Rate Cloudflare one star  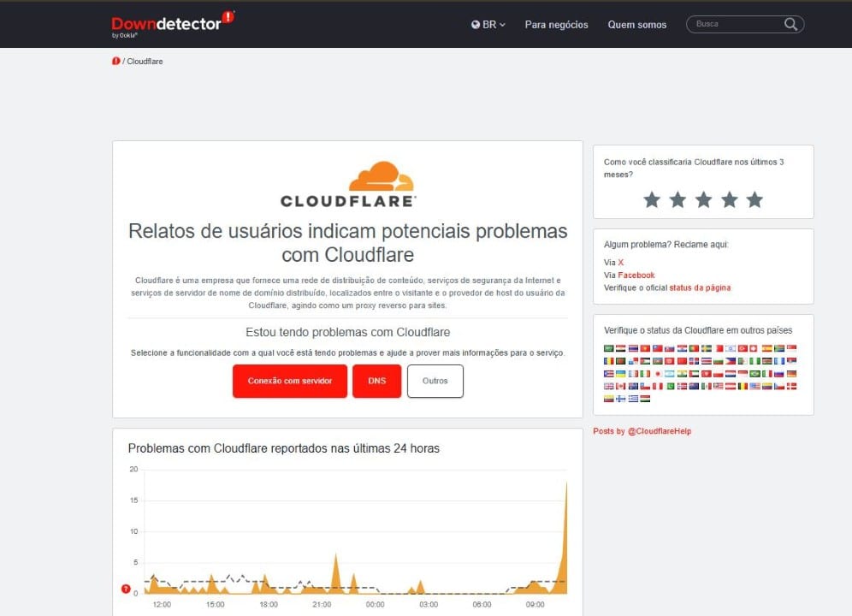[x=652, y=199]
